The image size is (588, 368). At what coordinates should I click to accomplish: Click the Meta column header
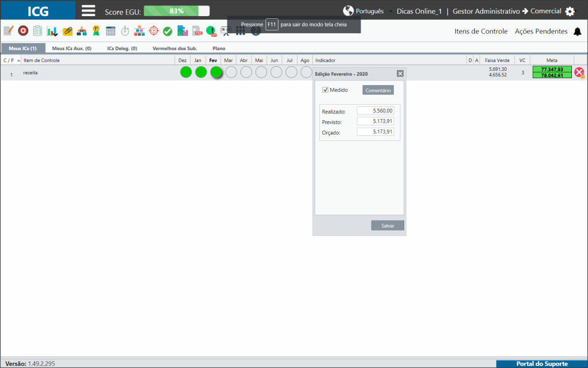coord(552,60)
